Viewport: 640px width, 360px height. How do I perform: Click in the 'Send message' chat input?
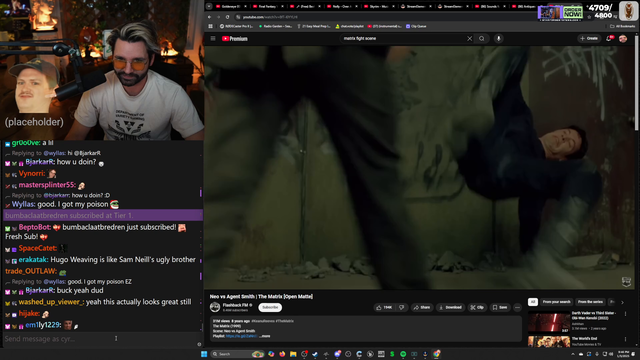click(100, 339)
